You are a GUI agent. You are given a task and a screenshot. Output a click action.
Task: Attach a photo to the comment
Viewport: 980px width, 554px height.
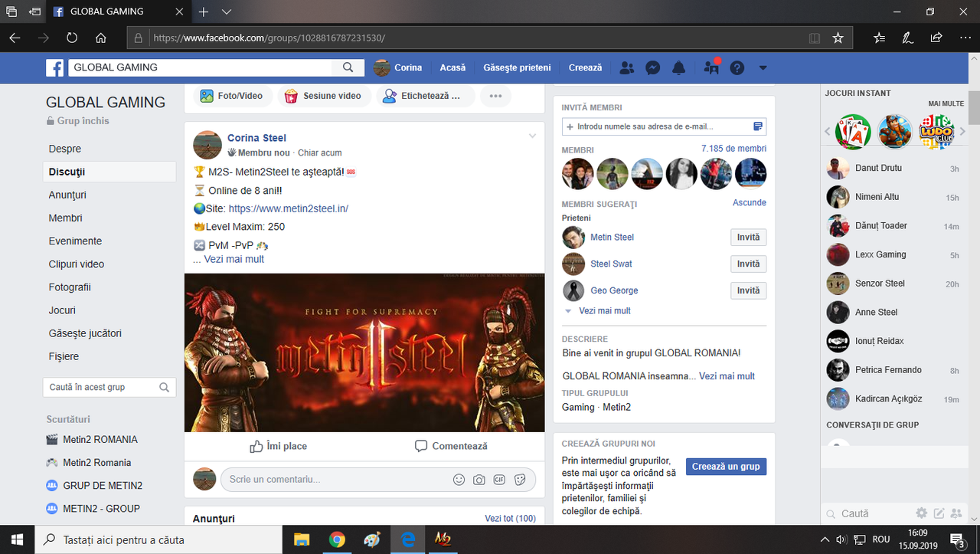click(479, 480)
